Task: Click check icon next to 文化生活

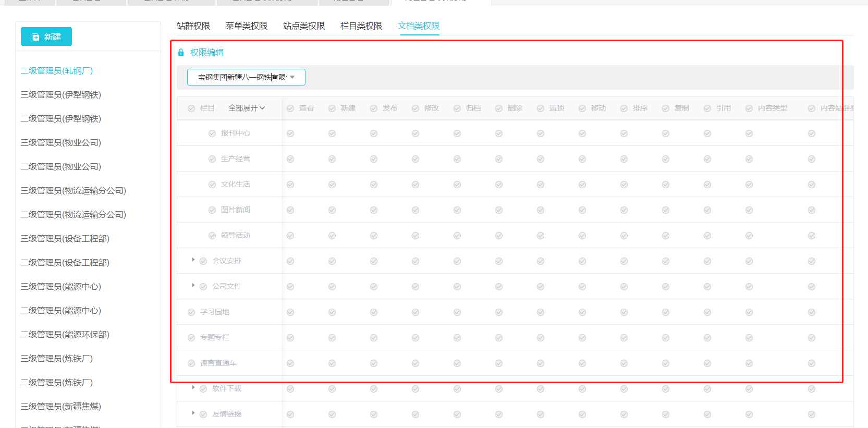Action: 212,185
